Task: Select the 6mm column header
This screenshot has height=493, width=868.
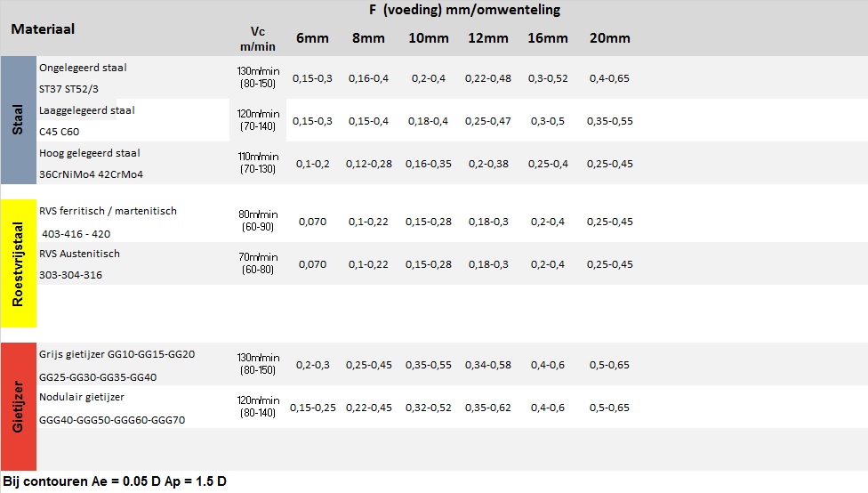Action: point(311,38)
